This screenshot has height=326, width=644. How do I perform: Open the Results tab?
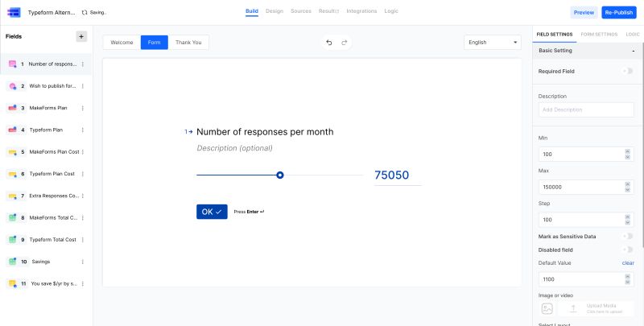[328, 11]
